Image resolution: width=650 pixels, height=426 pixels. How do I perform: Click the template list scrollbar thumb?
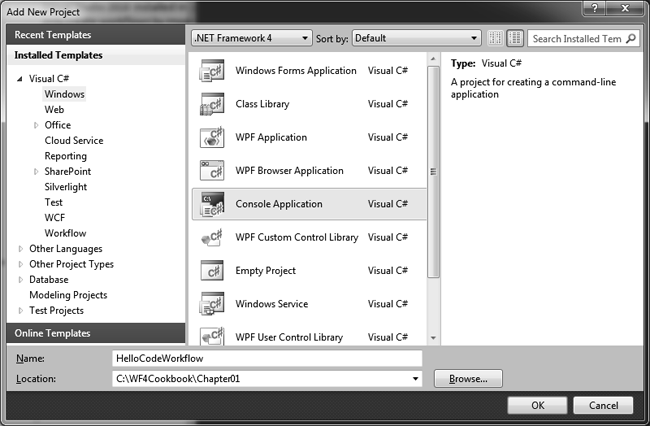(x=433, y=172)
